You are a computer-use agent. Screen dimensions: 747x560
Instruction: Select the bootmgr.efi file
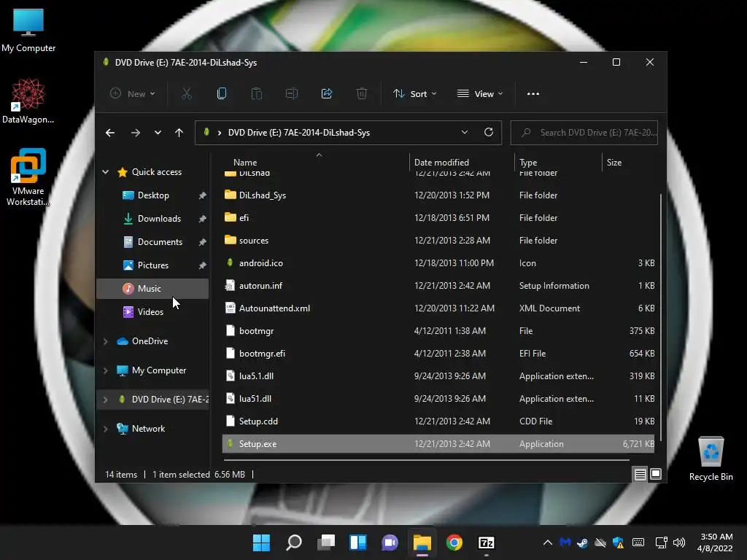click(438, 354)
